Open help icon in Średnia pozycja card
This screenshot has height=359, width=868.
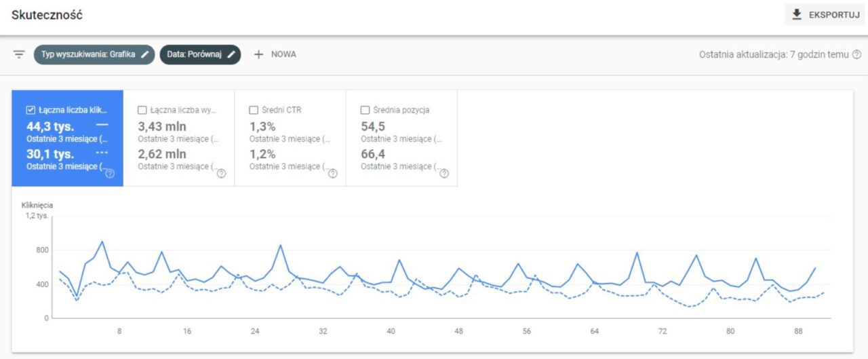tap(444, 174)
